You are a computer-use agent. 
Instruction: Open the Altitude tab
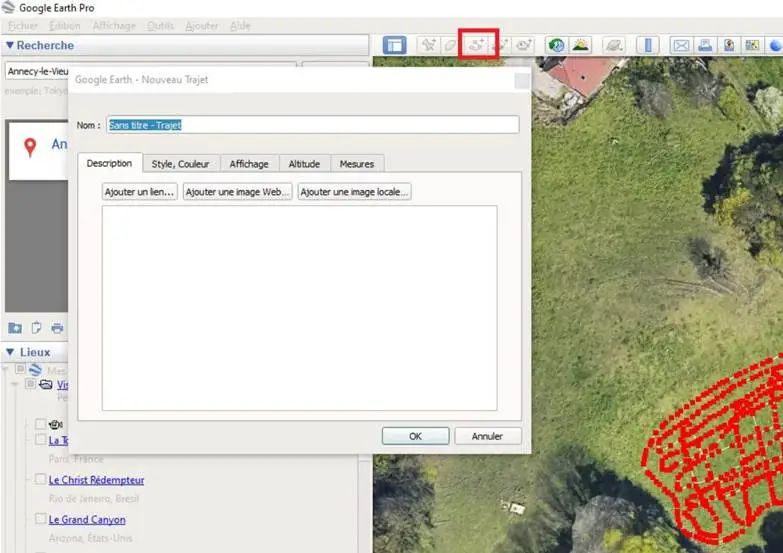click(x=304, y=164)
